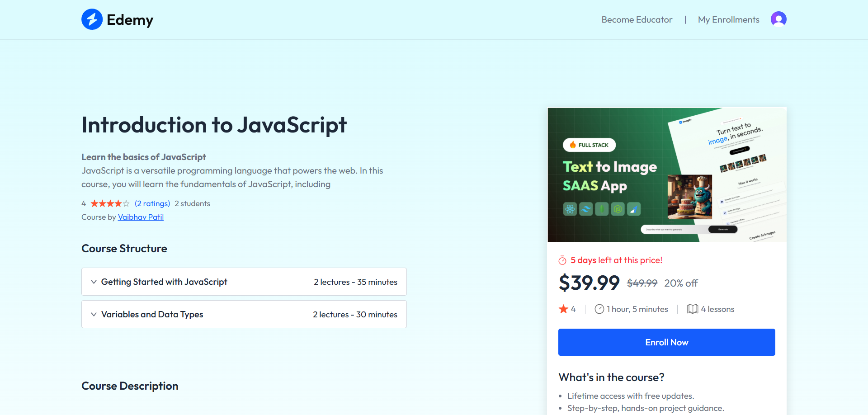Click the red timer icon beside days left

tap(562, 260)
